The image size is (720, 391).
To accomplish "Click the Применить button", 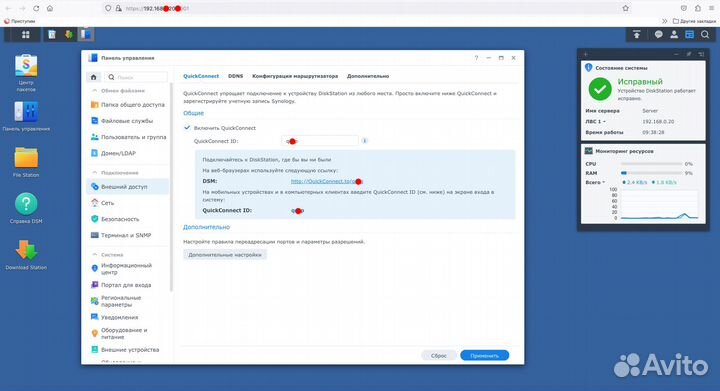I will [x=484, y=356].
